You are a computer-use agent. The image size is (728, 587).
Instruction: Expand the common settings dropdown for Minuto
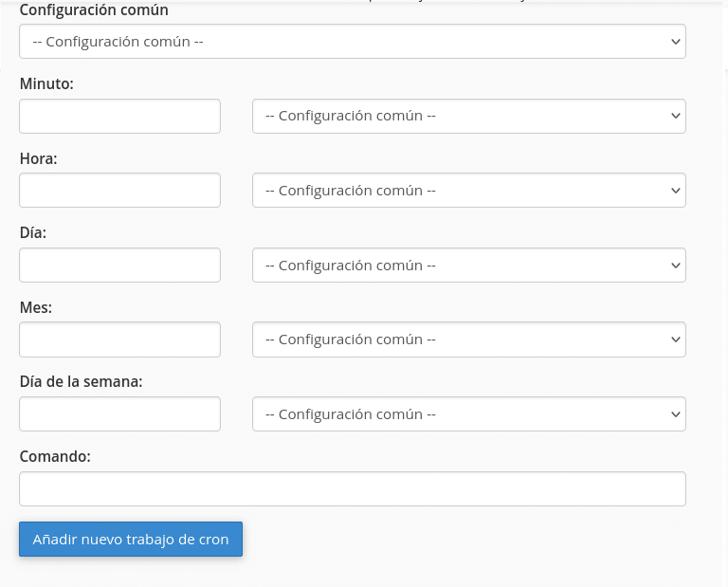pos(468,117)
